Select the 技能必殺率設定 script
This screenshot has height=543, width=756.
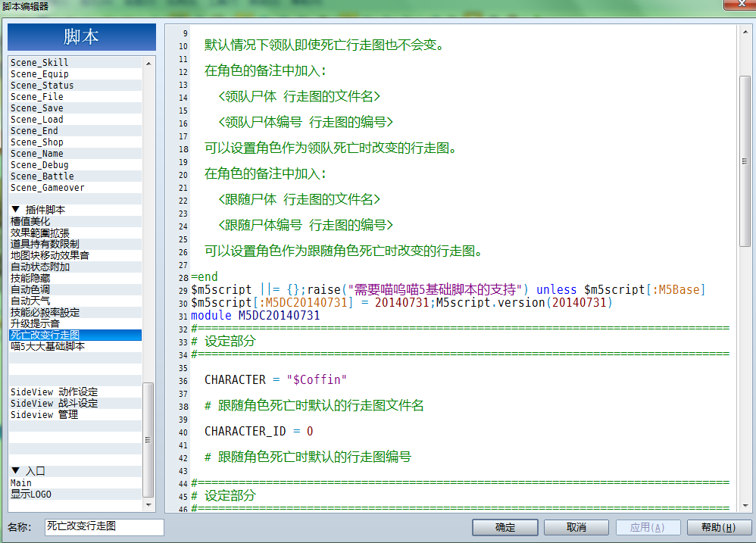pos(76,312)
